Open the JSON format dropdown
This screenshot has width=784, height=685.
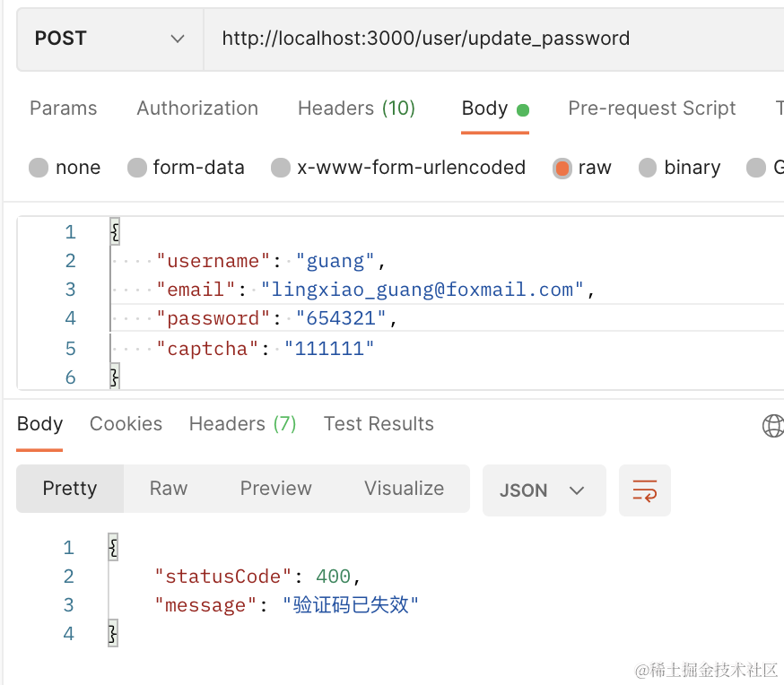(543, 490)
